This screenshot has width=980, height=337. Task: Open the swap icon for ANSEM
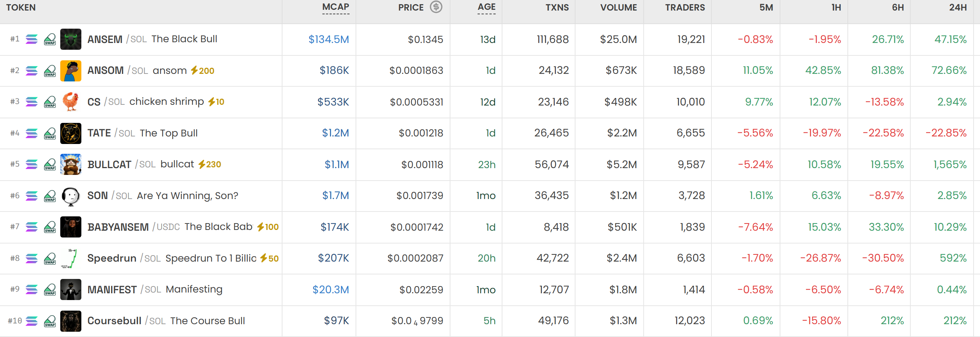(50, 39)
